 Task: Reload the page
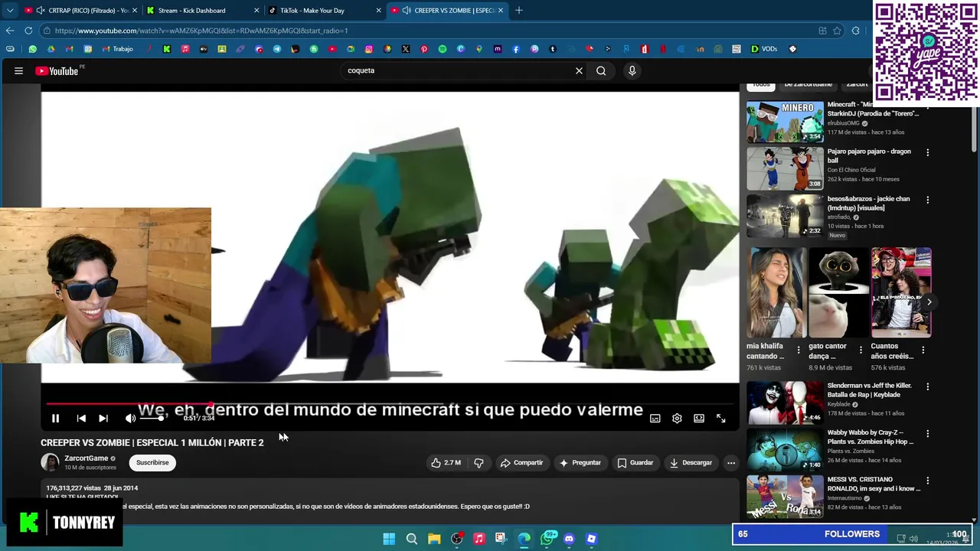click(x=28, y=31)
